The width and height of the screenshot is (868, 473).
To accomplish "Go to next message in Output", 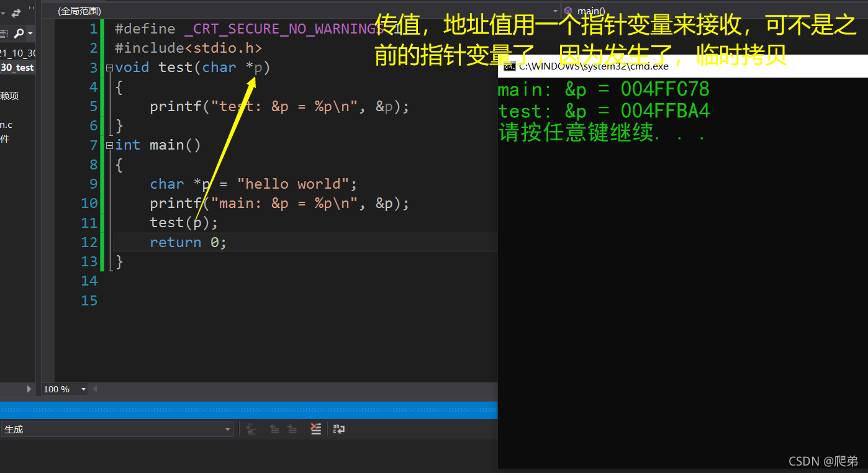I will [x=292, y=429].
